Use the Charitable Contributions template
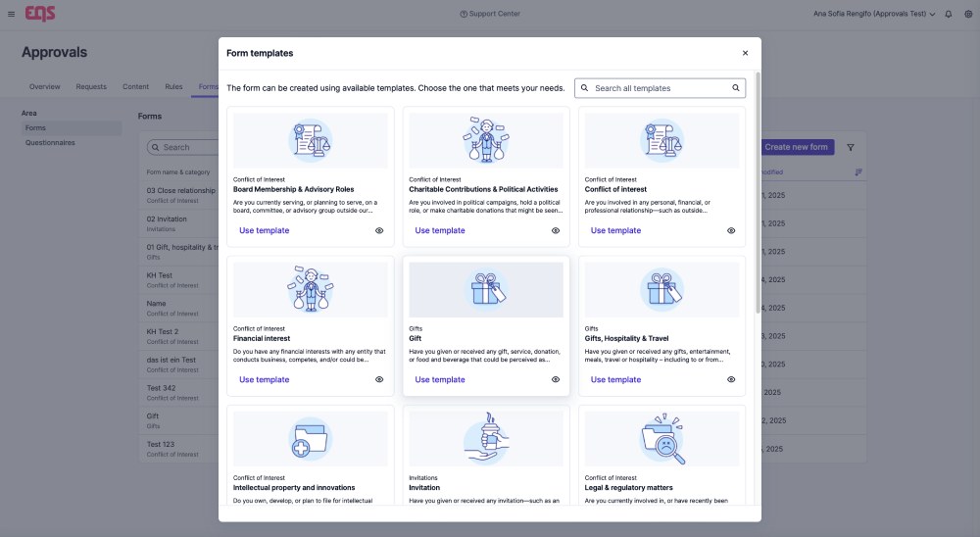This screenshot has height=537, width=980. (x=440, y=231)
